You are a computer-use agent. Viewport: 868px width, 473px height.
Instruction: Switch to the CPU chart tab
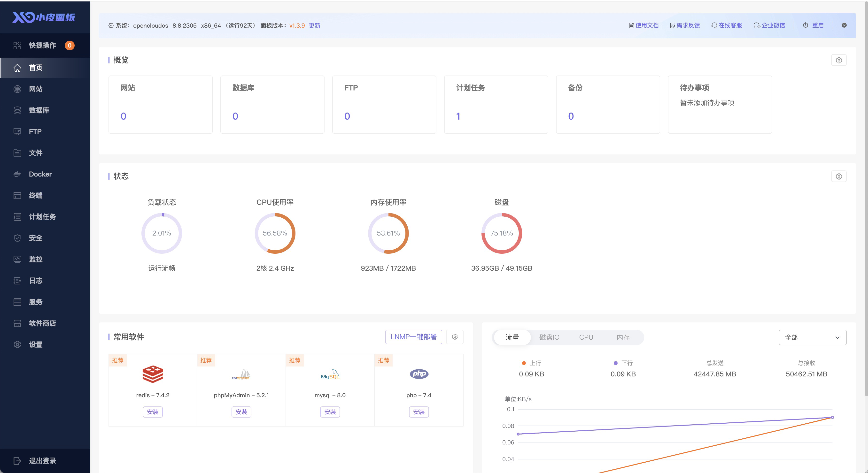(586, 338)
